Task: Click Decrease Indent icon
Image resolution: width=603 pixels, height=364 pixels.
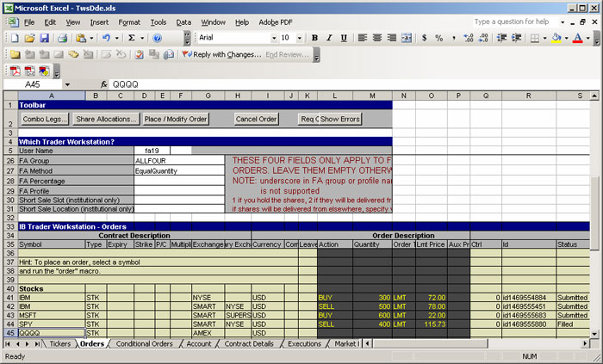Action: 501,38
